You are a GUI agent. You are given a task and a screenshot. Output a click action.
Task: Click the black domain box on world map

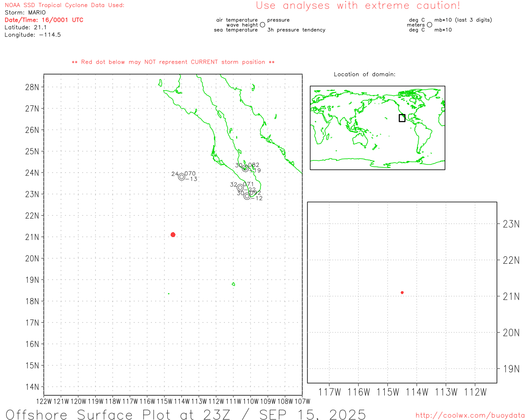click(x=402, y=118)
